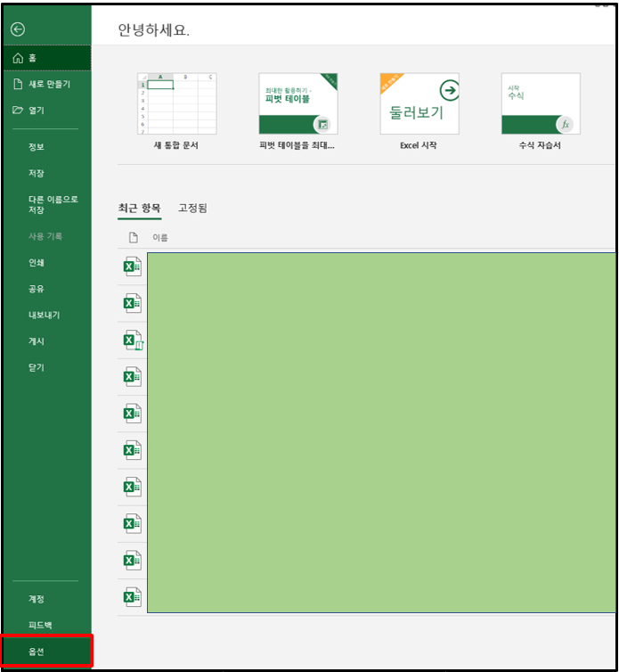The image size is (619, 672).
Task: Click the first Excel file icon in recent list
Action: [133, 266]
